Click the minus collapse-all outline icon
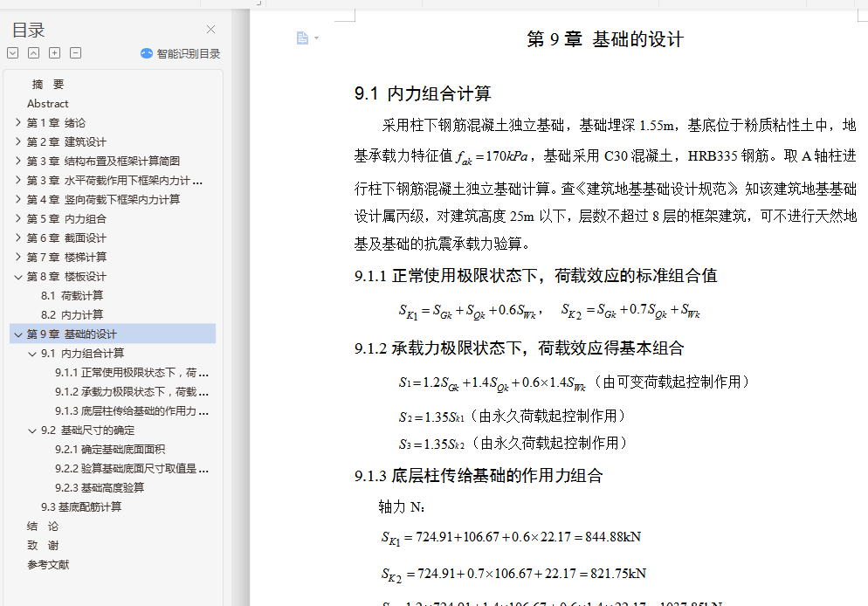 pyautogui.click(x=76, y=53)
